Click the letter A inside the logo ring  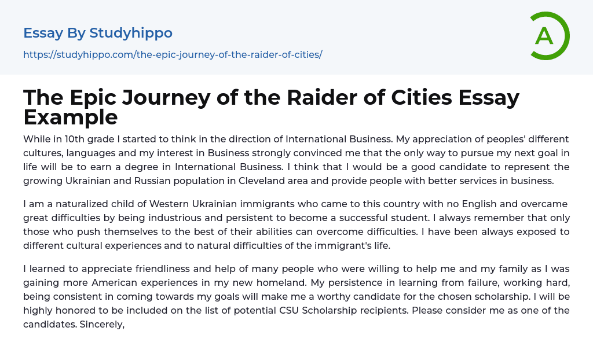[544, 36]
